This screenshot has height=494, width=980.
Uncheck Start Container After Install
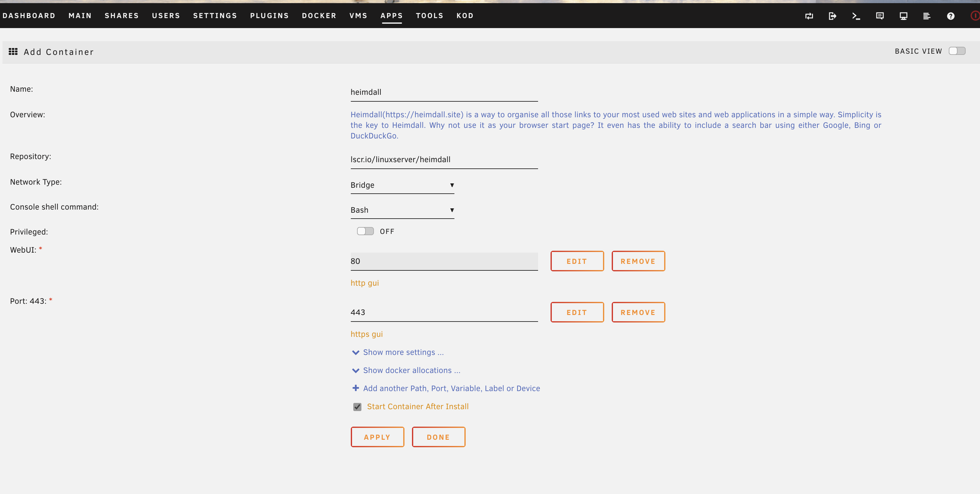click(357, 407)
